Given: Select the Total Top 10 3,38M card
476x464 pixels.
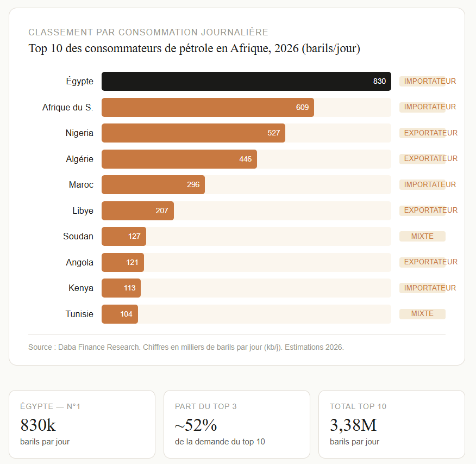Looking at the screenshot, I should (391, 424).
